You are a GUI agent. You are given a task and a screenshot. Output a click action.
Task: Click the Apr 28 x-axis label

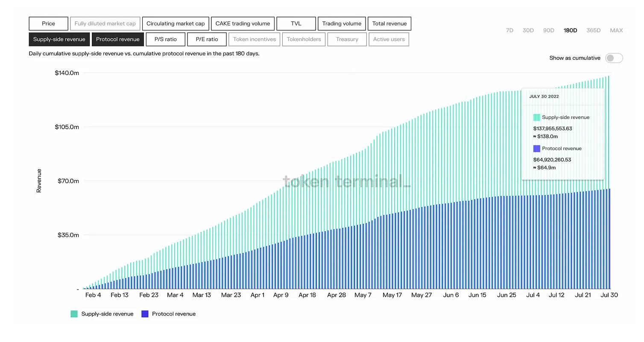[337, 295]
